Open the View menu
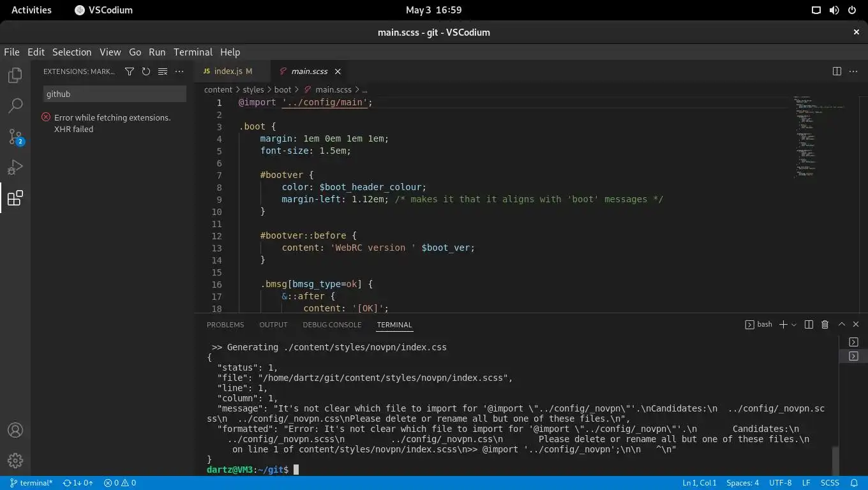 (x=110, y=52)
